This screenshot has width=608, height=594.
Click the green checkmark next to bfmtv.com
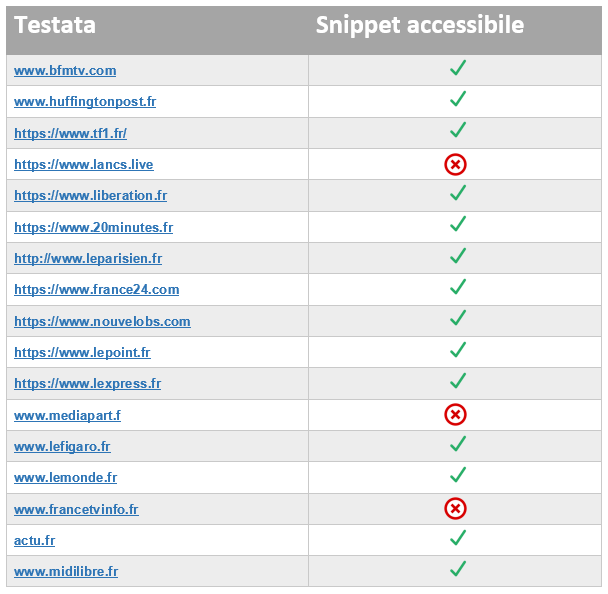[458, 68]
